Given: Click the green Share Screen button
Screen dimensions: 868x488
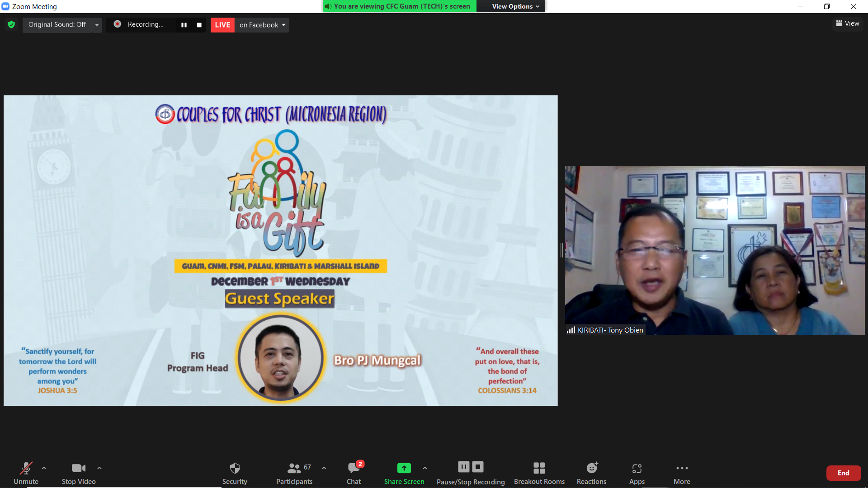Looking at the screenshot, I should 404,473.
